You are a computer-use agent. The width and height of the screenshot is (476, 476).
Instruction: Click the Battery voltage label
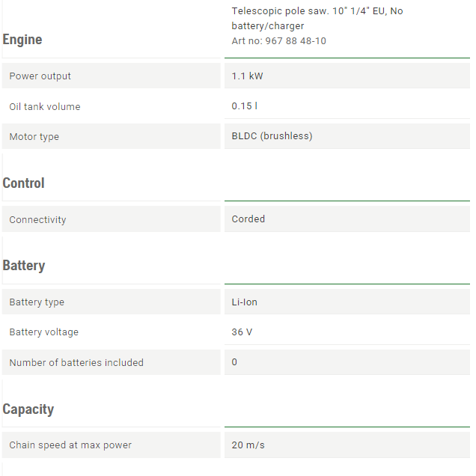pyautogui.click(x=44, y=332)
